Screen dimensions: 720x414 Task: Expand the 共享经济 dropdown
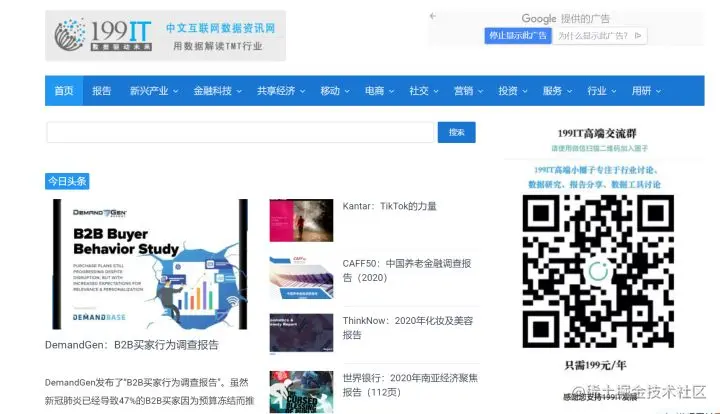tap(281, 91)
